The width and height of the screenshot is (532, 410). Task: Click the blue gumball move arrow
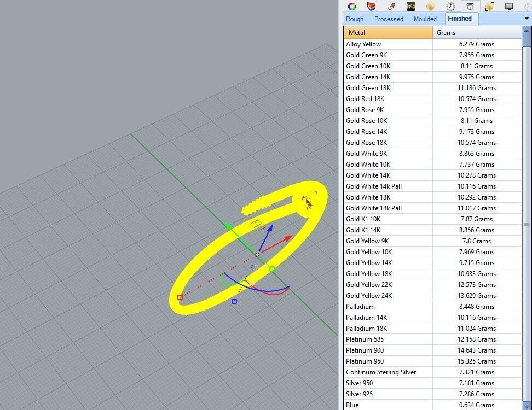270,228
